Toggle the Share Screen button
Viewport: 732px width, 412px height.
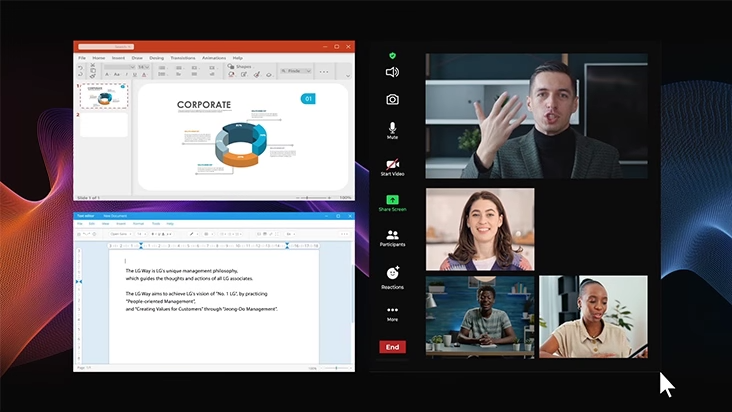click(x=392, y=200)
